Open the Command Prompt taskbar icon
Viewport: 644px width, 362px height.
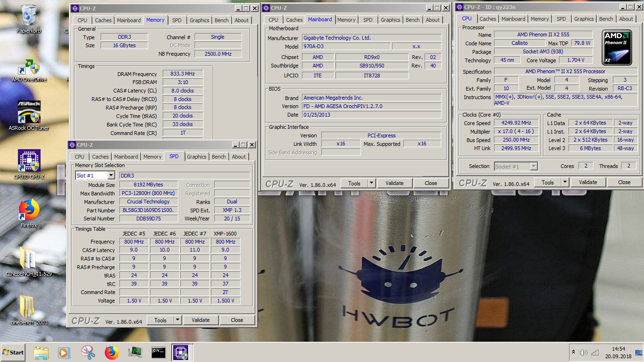tap(159, 352)
